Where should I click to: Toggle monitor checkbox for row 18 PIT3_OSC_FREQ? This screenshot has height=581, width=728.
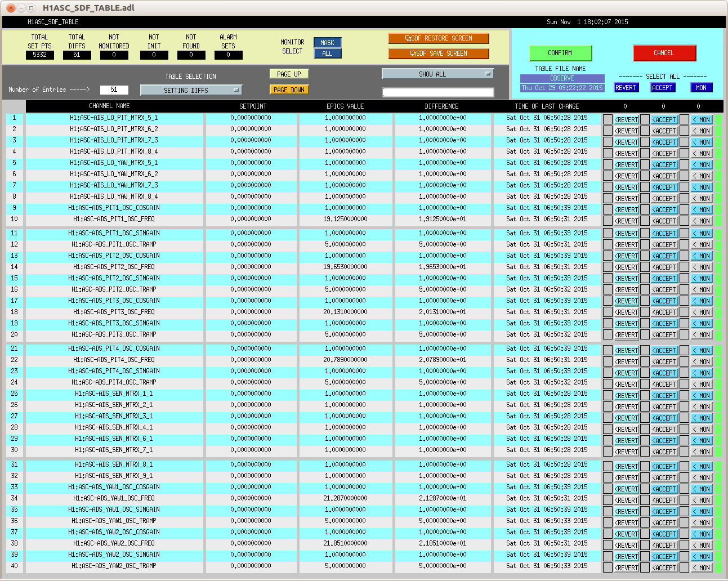(x=684, y=312)
